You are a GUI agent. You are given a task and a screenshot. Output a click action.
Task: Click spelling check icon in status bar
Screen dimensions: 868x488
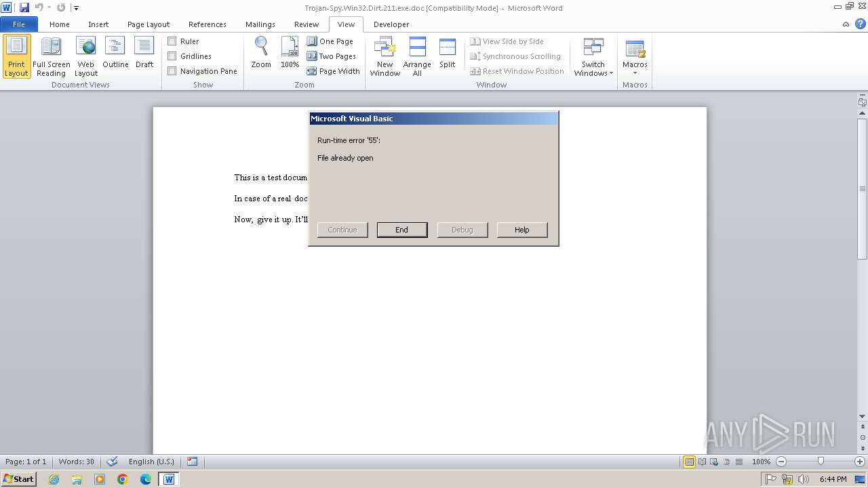point(113,462)
